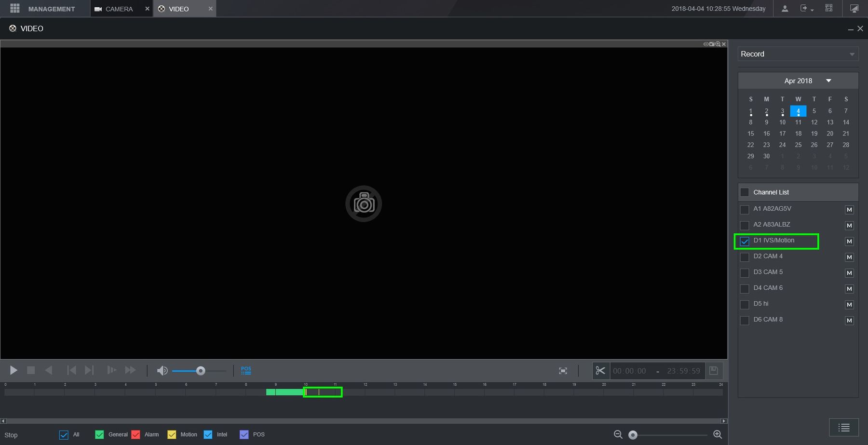Open the logout menu icon
Viewport: 868px width, 445px height.
(807, 9)
